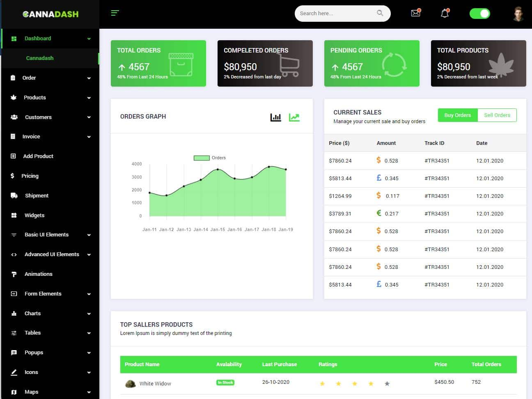532x399 pixels.
Task: Expand the Products menu chevron
Action: tap(89, 98)
